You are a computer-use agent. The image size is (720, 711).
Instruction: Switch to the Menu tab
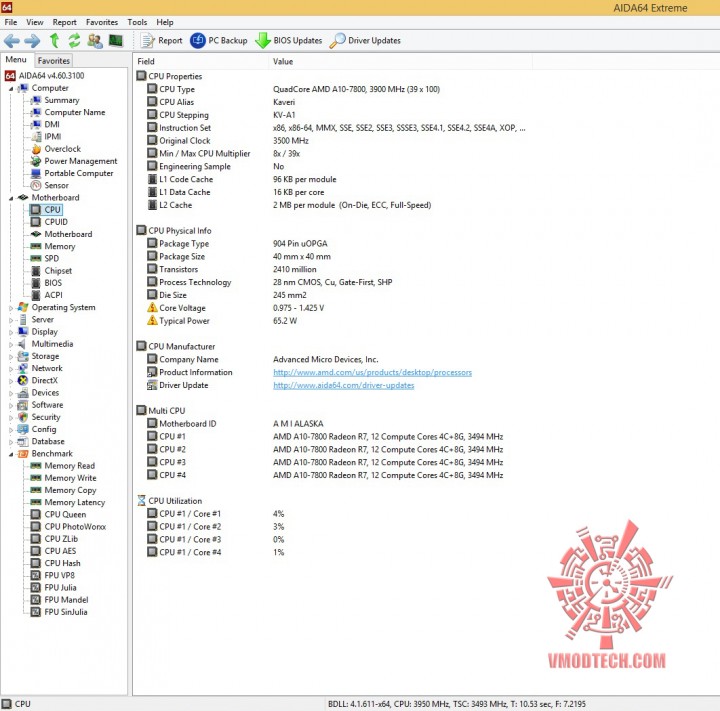[x=16, y=60]
